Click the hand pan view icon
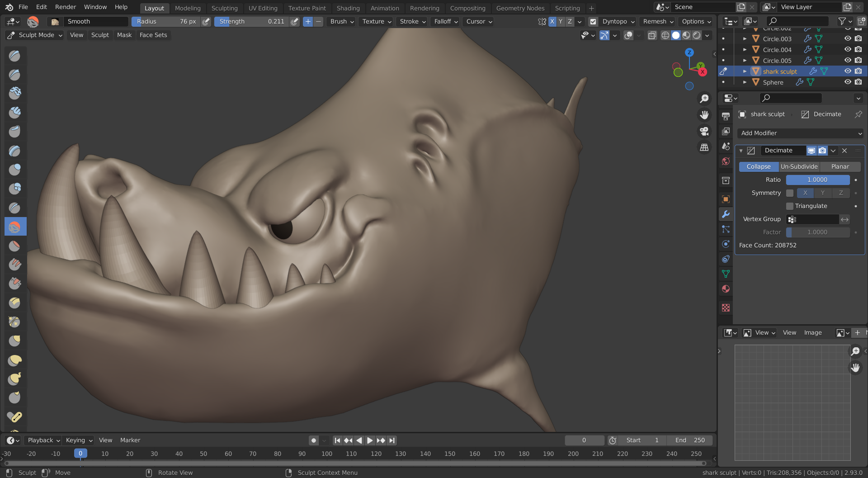Viewport: 868px width, 478px height. pos(704,115)
